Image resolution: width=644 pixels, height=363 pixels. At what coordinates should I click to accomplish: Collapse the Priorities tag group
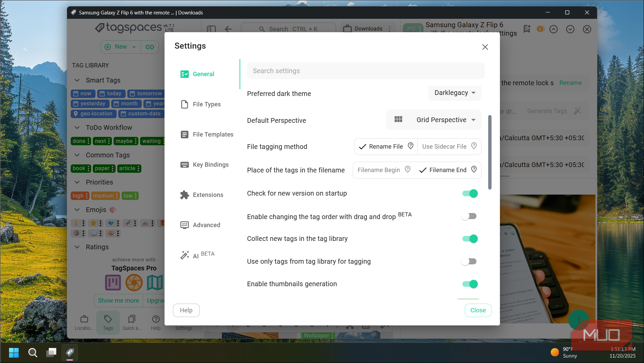(77, 182)
